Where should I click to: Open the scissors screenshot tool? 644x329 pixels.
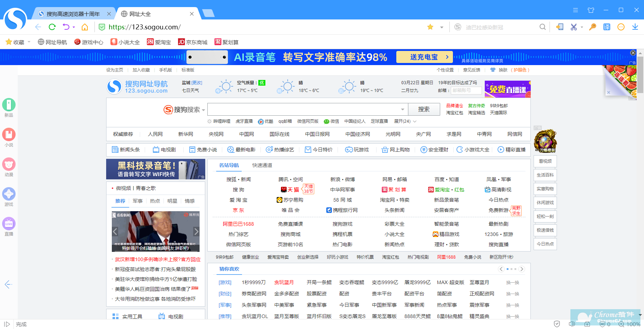point(574,27)
